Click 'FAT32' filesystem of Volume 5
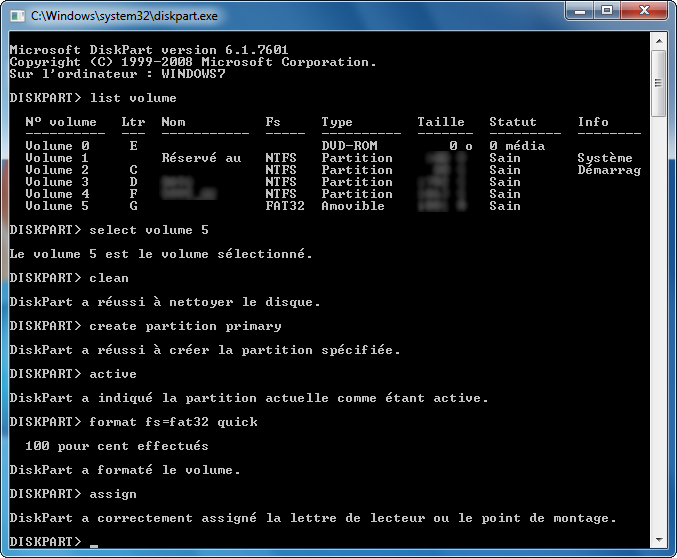This screenshot has width=677, height=558. click(285, 206)
